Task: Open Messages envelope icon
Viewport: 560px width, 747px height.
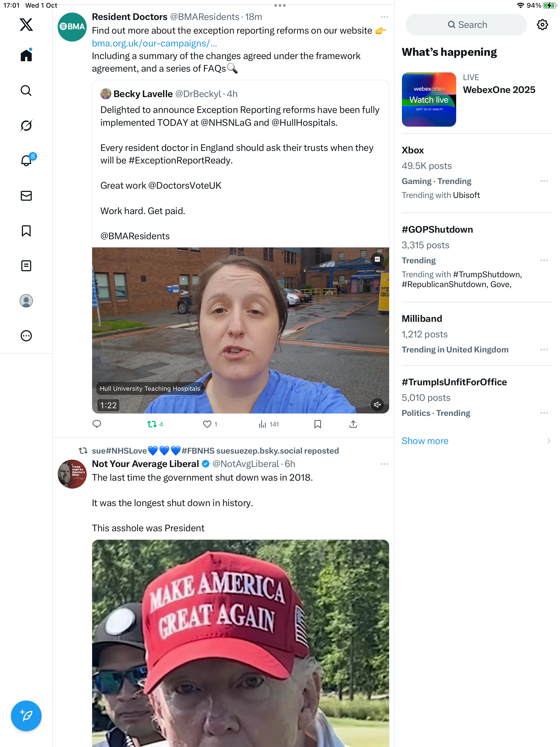Action: (26, 195)
